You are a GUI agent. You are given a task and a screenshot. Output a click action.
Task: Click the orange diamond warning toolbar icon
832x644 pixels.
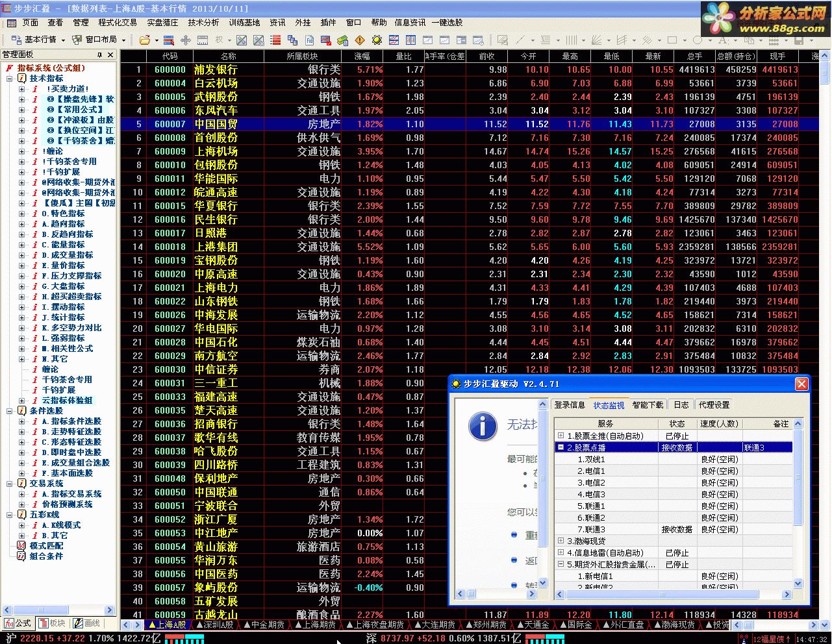click(360, 40)
